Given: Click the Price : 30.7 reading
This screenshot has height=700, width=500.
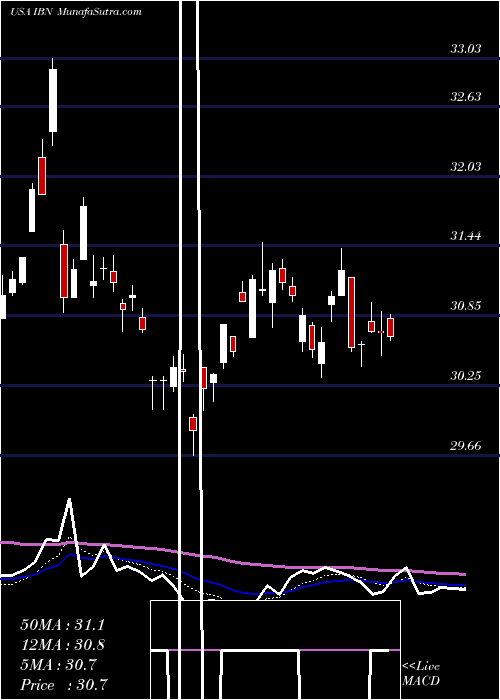Looking at the screenshot, I should point(64,684).
